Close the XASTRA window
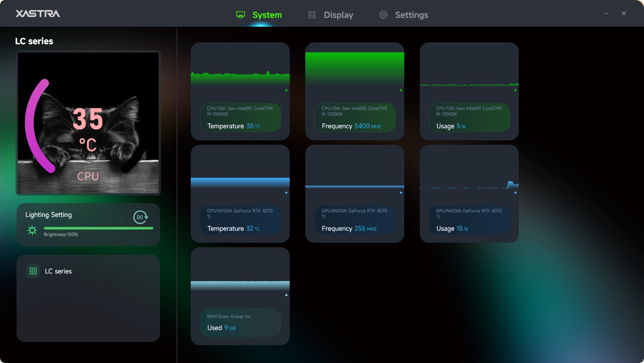The width and height of the screenshot is (644, 363). click(624, 13)
